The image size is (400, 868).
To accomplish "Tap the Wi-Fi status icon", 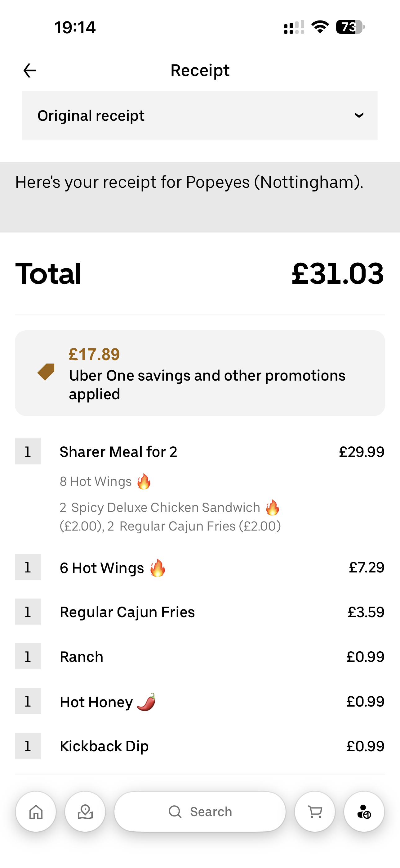I will (320, 27).
